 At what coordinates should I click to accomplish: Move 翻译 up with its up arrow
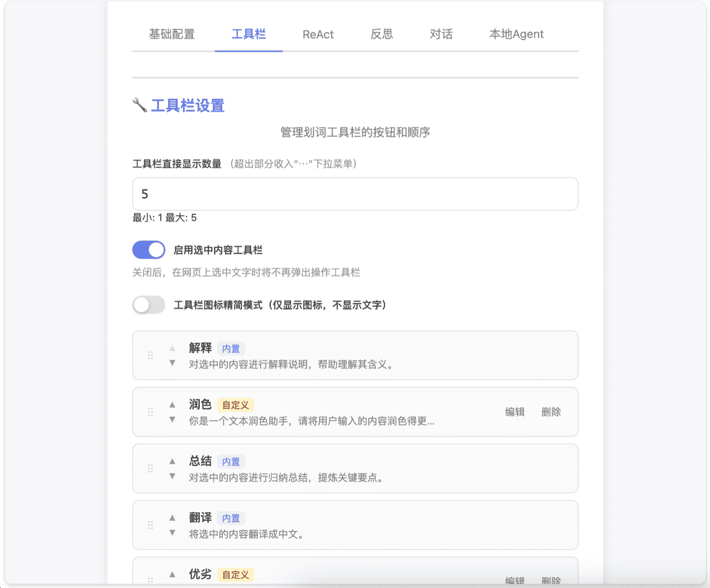tap(172, 518)
